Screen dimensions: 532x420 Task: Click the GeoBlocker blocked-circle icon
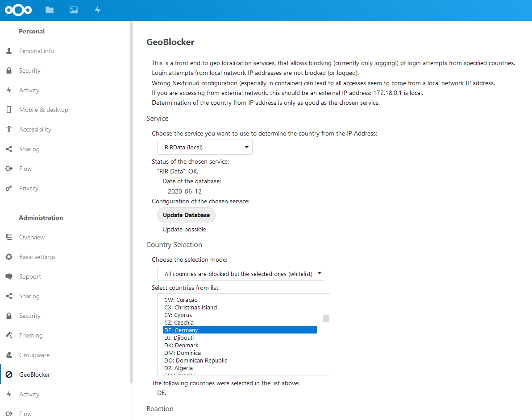tap(9, 375)
